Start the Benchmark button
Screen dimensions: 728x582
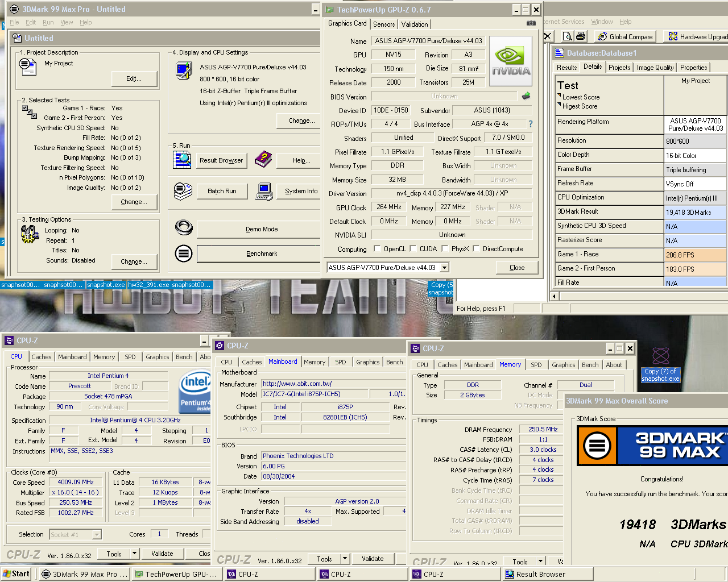259,253
